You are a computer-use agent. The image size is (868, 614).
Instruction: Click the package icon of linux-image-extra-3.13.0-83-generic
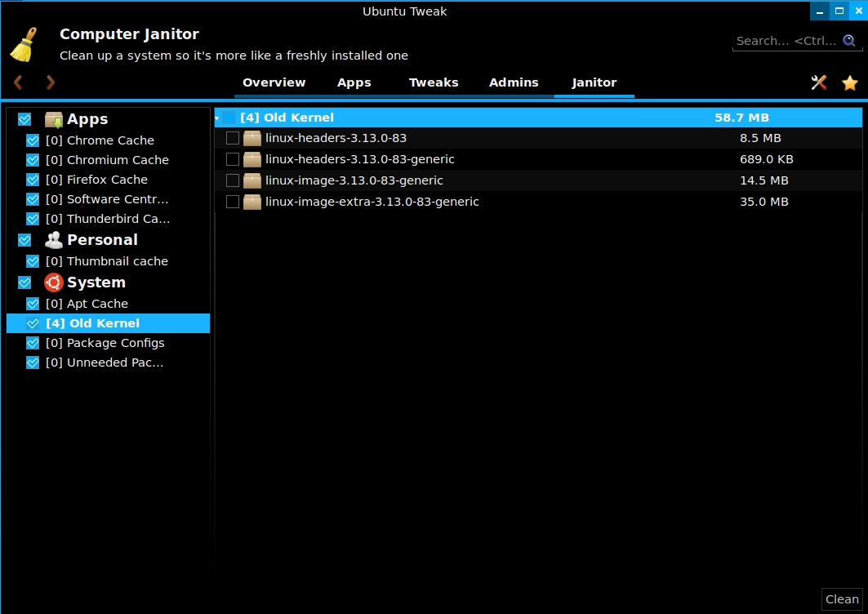(252, 202)
